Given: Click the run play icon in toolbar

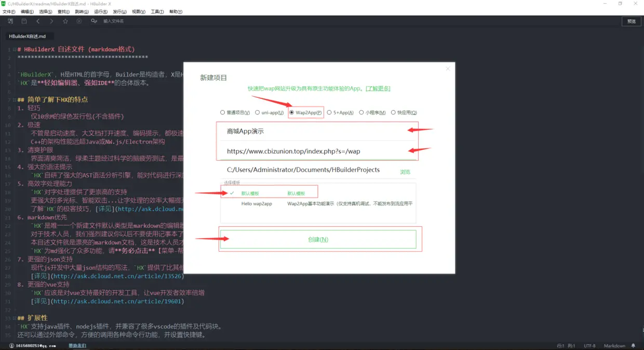Looking at the screenshot, I should [x=79, y=21].
